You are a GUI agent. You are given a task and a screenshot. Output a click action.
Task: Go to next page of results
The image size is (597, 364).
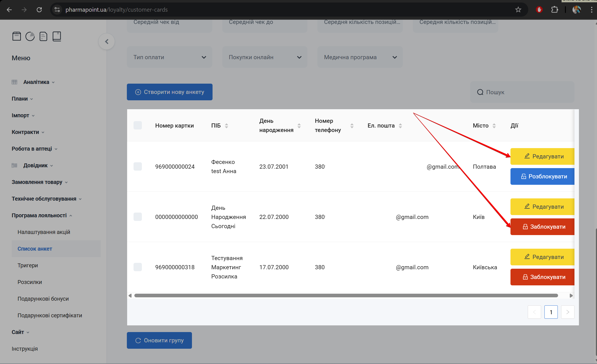568,312
